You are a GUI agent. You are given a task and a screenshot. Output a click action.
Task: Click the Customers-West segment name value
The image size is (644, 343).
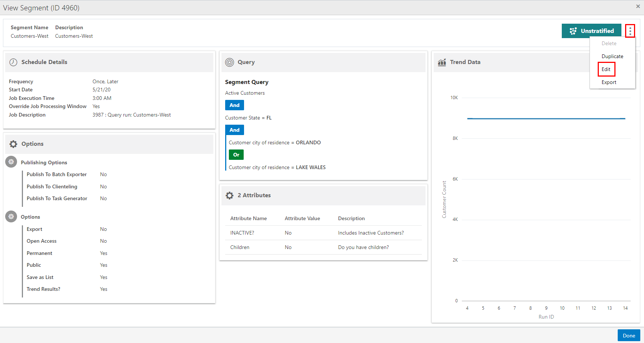coord(30,36)
